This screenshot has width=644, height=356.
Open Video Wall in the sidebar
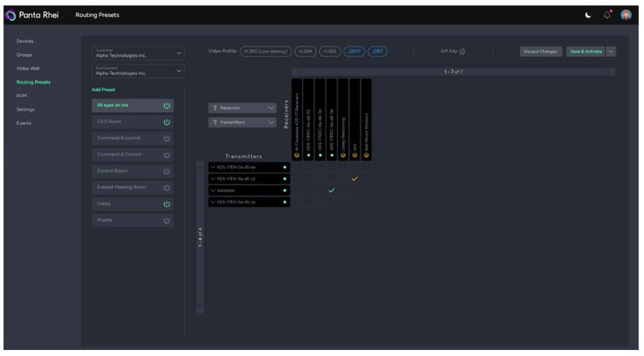tap(28, 68)
